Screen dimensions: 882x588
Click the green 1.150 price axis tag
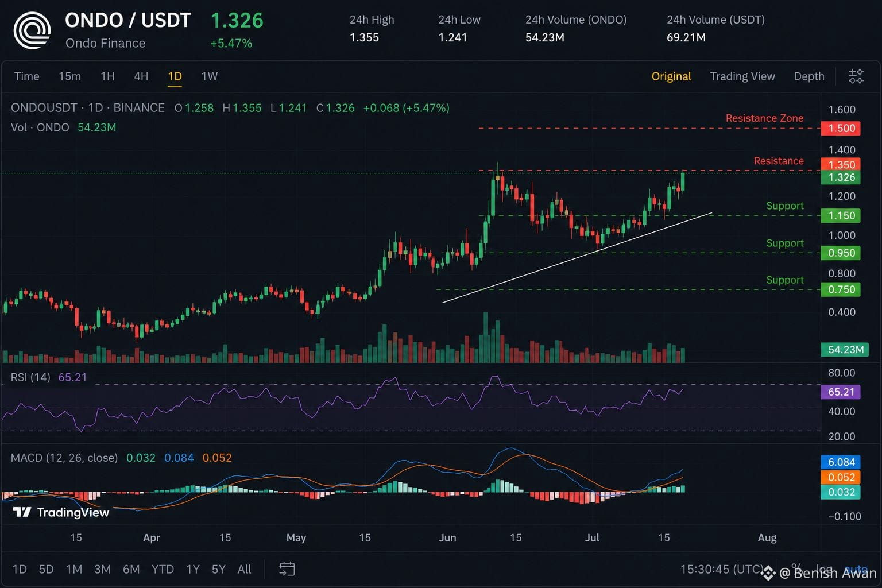point(841,215)
